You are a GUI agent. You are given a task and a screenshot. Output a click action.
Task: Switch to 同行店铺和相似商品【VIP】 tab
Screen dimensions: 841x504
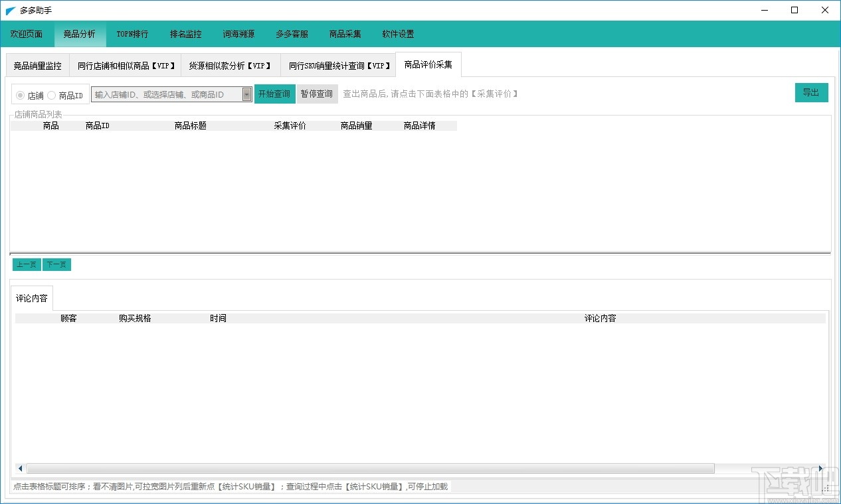(125, 66)
